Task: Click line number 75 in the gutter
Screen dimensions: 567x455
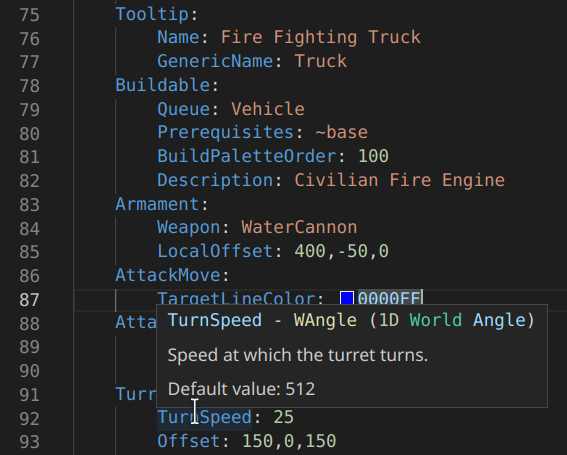Action: 29,16
